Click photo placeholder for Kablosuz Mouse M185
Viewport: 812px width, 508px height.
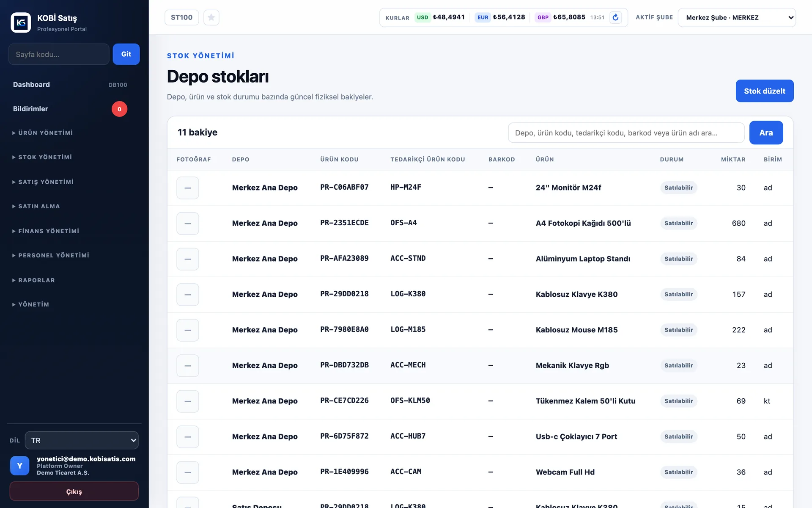click(x=188, y=330)
